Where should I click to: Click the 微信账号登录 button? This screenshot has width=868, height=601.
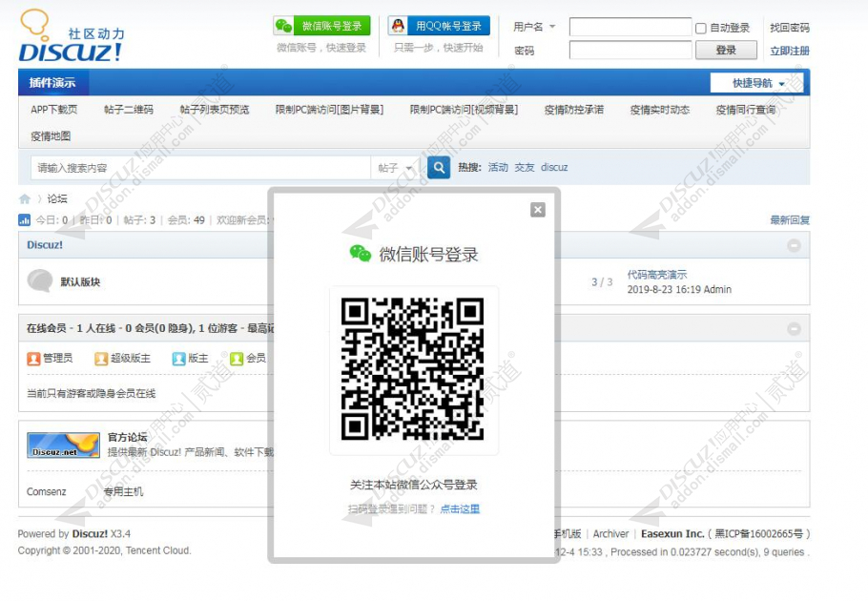pyautogui.click(x=321, y=26)
